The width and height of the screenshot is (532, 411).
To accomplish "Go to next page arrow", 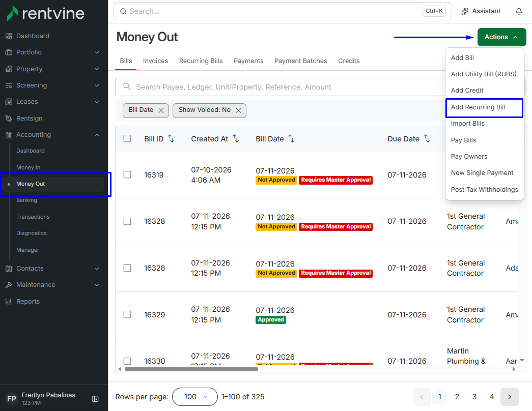I will 510,397.
